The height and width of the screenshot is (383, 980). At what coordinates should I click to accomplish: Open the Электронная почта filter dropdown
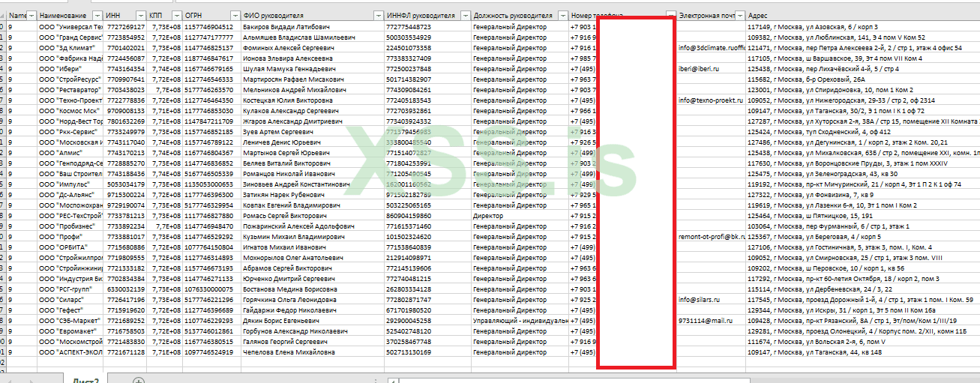(x=741, y=16)
